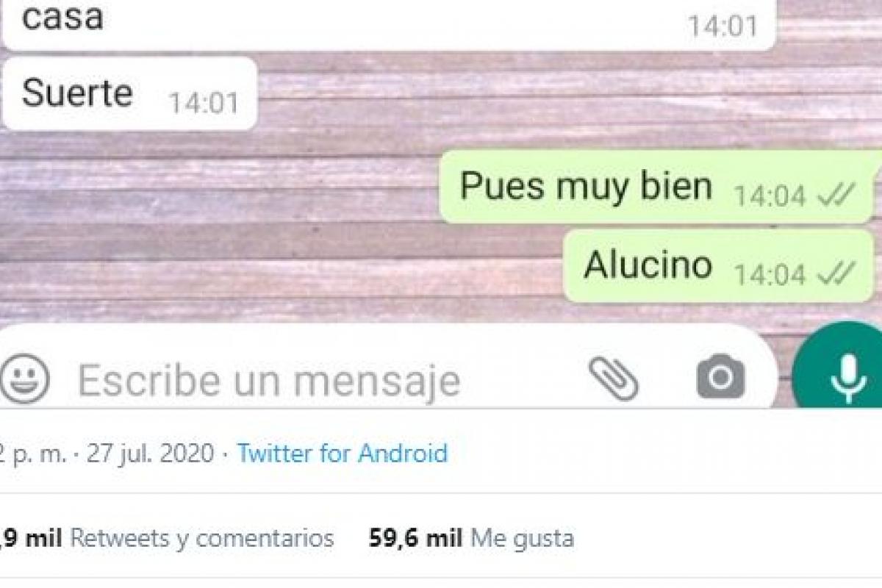The image size is (882, 588).
Task: Click the 14:04 timestamp on "Alucino"
Action: tap(770, 275)
